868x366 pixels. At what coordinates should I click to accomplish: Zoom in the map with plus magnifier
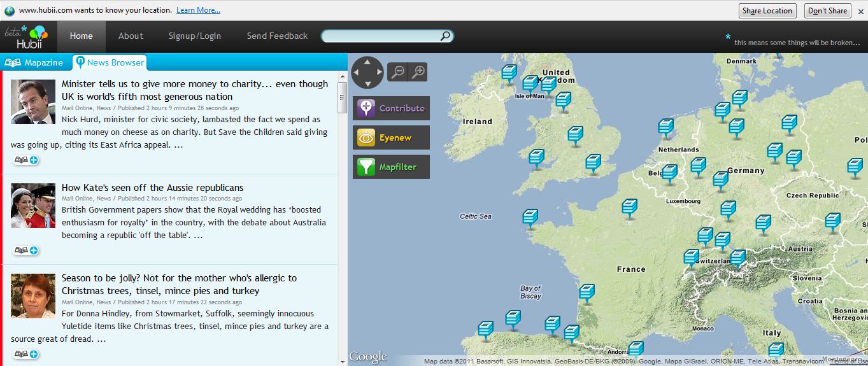click(418, 72)
